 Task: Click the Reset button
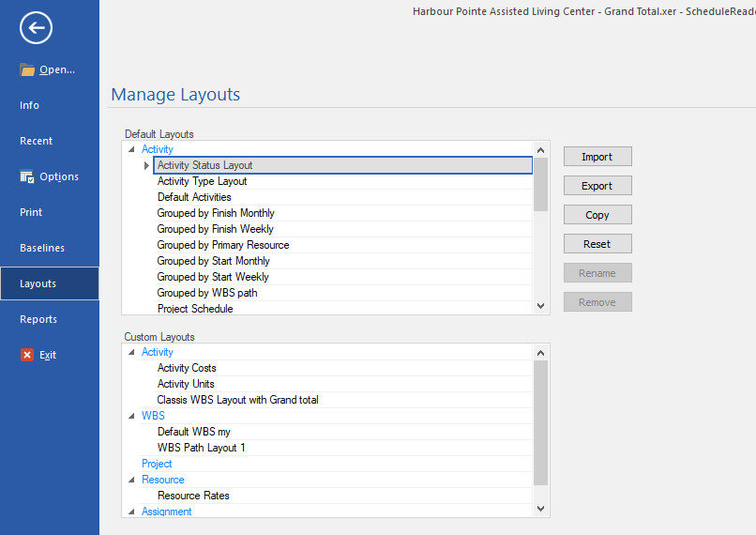(597, 244)
